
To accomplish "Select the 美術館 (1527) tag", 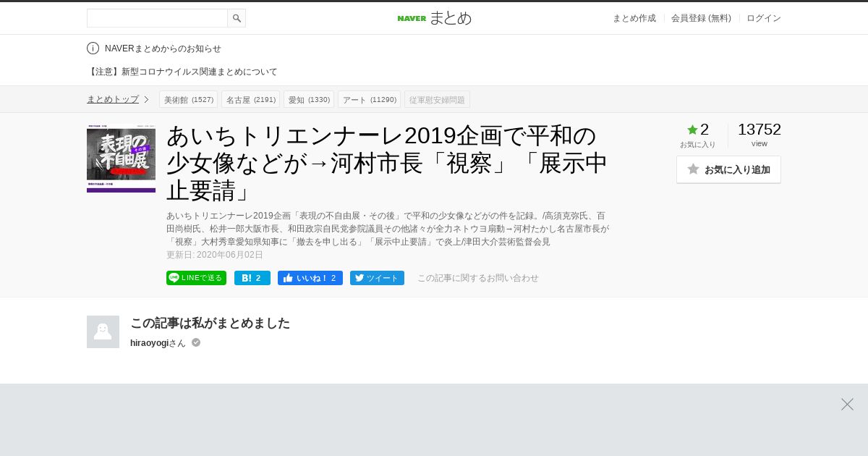I will tap(189, 99).
